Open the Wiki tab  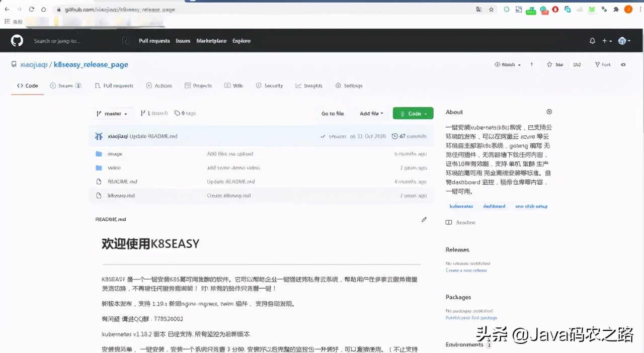[234, 85]
